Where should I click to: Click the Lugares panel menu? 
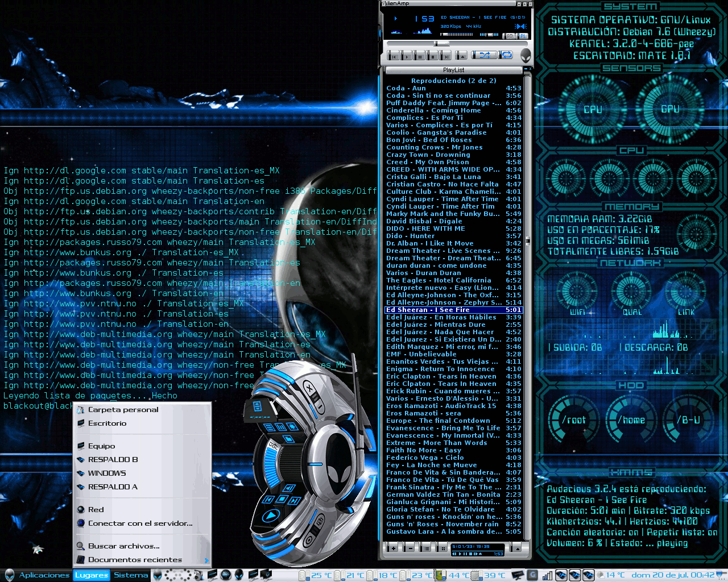pos(91,575)
